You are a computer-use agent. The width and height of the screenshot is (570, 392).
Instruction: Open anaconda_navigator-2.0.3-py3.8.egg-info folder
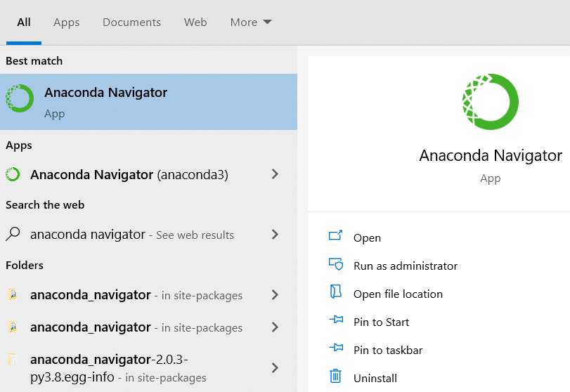click(148, 368)
